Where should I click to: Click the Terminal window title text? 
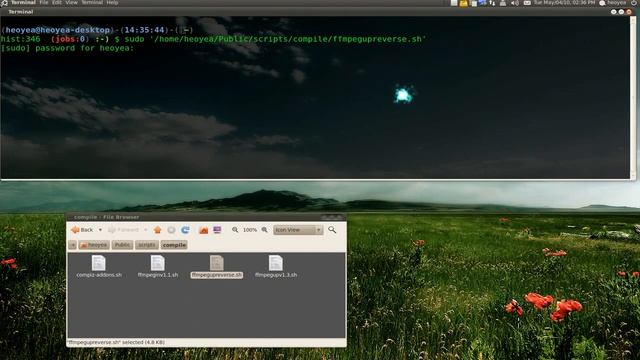coord(21,12)
